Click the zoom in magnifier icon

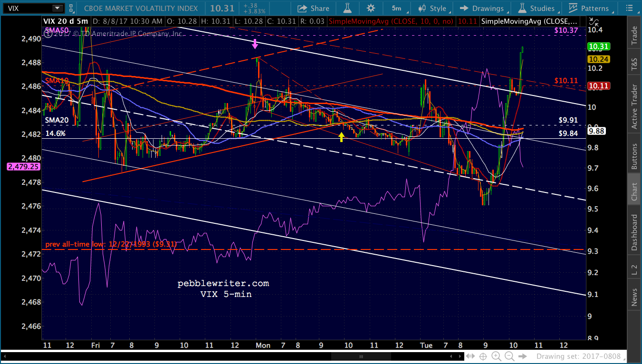496,356
